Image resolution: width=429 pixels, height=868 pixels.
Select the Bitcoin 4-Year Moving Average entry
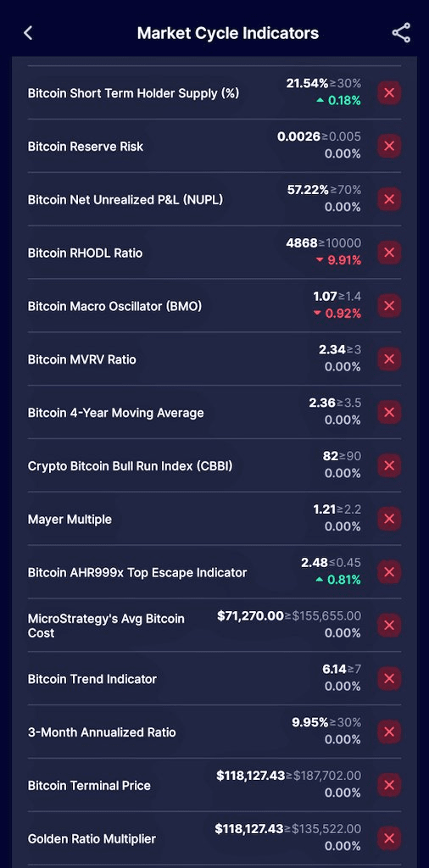[x=214, y=413]
